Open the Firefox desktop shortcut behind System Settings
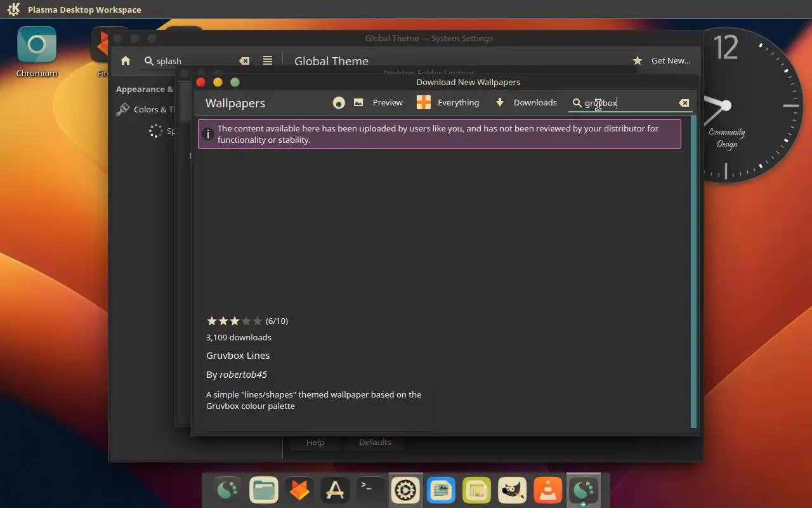 (101, 51)
